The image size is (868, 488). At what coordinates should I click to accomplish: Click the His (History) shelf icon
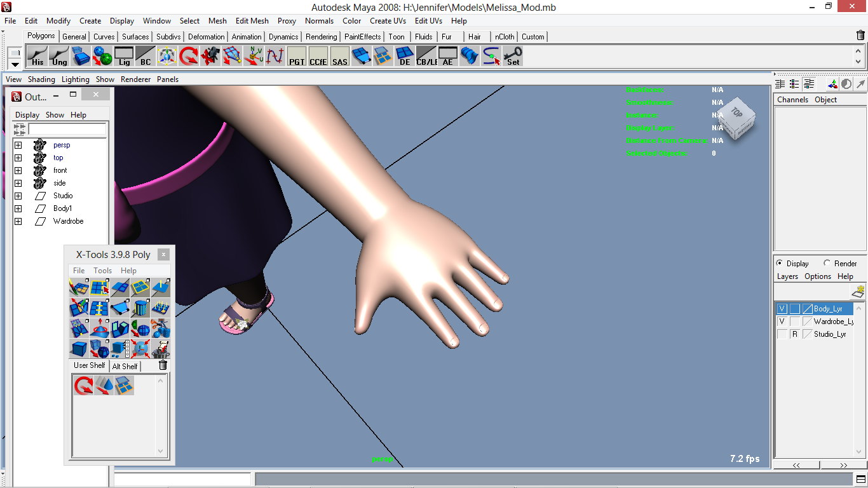[x=37, y=57]
